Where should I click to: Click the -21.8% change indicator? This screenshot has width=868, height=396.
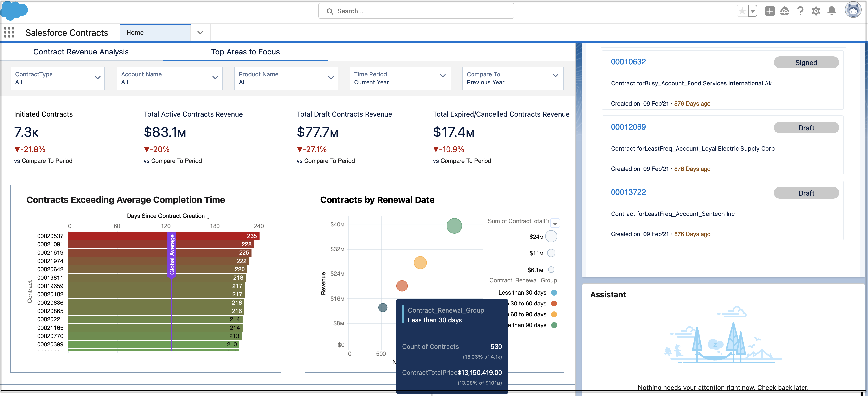(x=30, y=149)
